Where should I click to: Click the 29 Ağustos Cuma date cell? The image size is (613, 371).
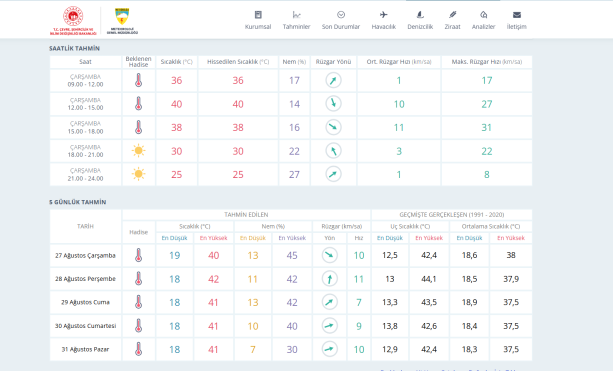(x=85, y=302)
